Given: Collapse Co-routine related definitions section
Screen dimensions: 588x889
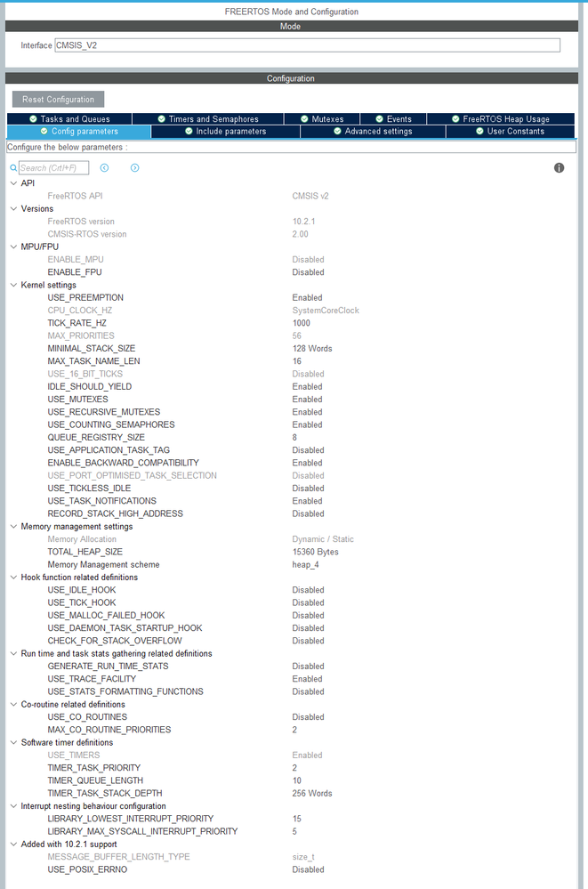Looking at the screenshot, I should click(x=13, y=704).
